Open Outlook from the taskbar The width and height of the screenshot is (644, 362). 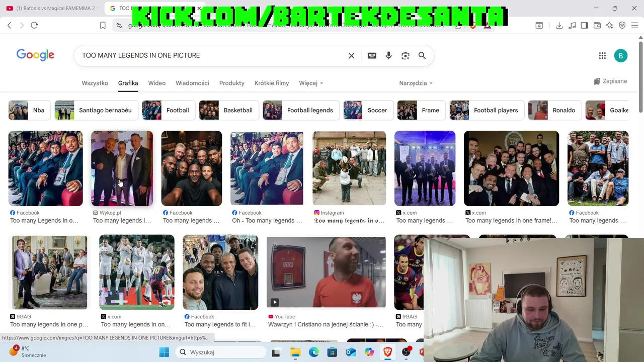pos(351,352)
